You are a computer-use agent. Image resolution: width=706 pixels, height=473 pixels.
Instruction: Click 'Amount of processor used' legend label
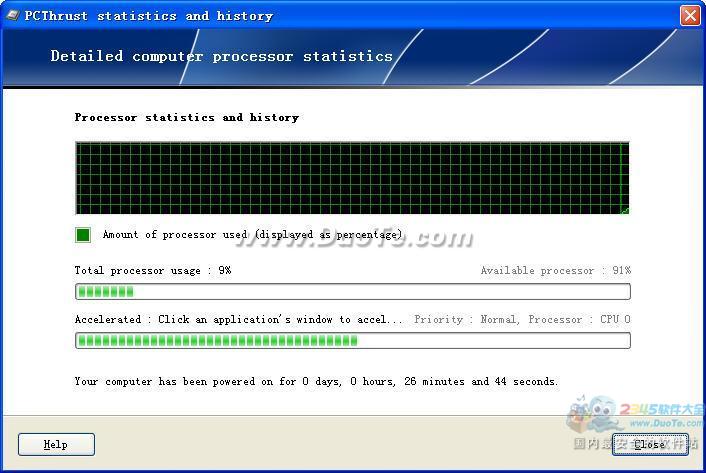(x=252, y=234)
